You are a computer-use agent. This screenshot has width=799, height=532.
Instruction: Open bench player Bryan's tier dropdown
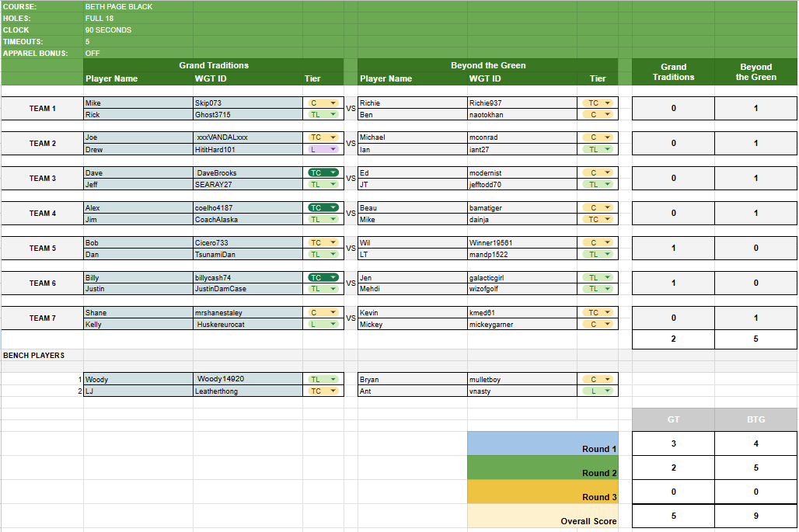(607, 380)
